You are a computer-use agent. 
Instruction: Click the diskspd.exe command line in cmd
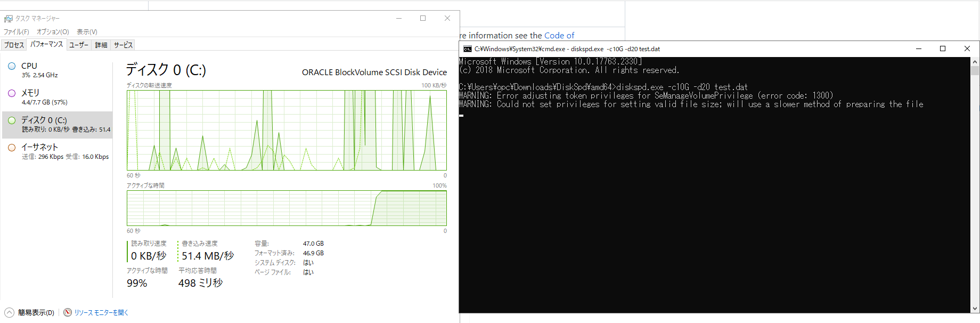coord(603,87)
